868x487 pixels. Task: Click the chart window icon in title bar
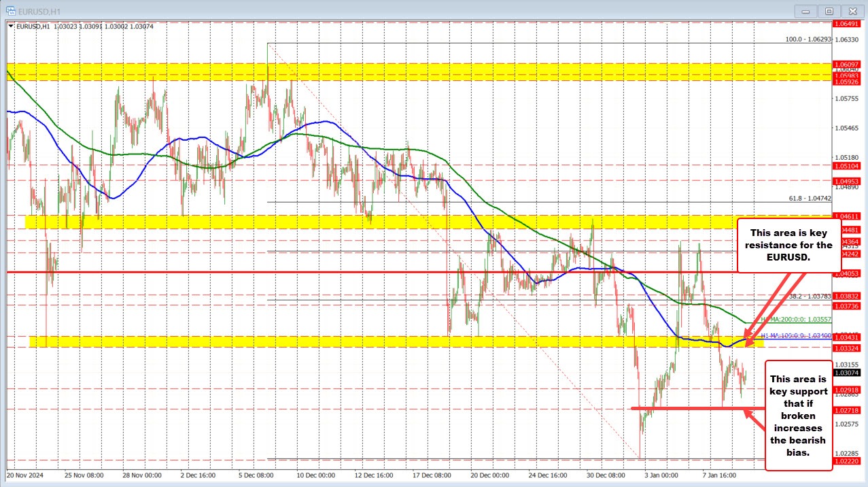point(11,10)
